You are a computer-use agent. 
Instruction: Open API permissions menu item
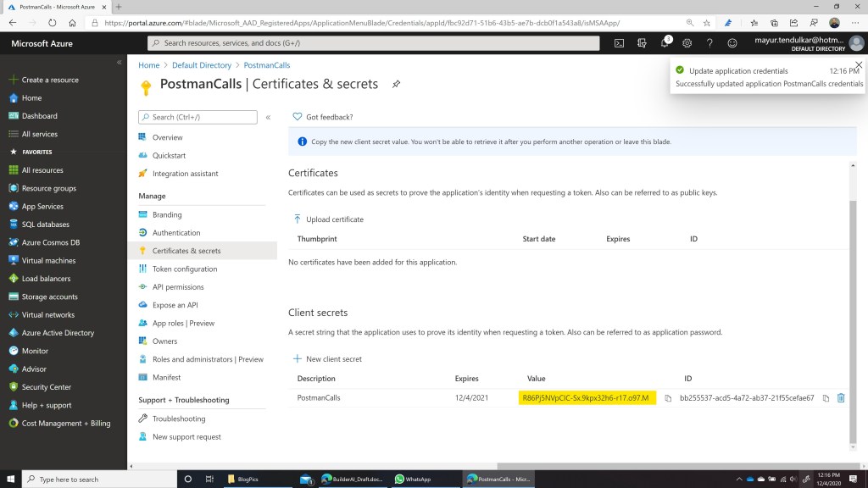point(177,287)
